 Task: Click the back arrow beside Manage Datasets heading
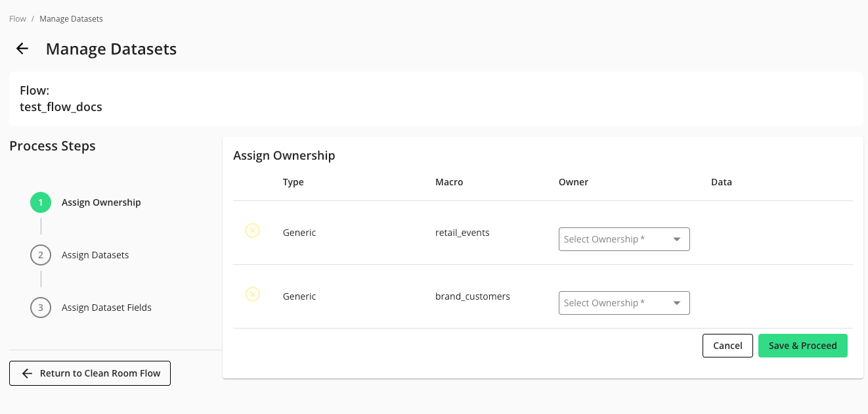tap(22, 49)
